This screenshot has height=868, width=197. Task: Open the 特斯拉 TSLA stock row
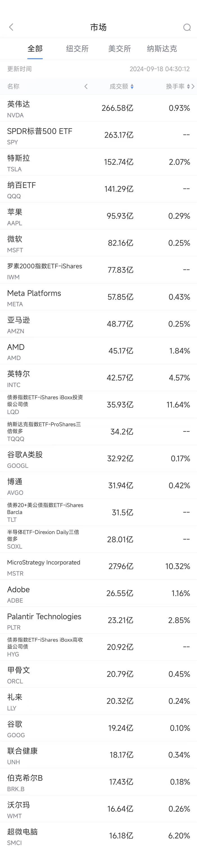pos(98,162)
